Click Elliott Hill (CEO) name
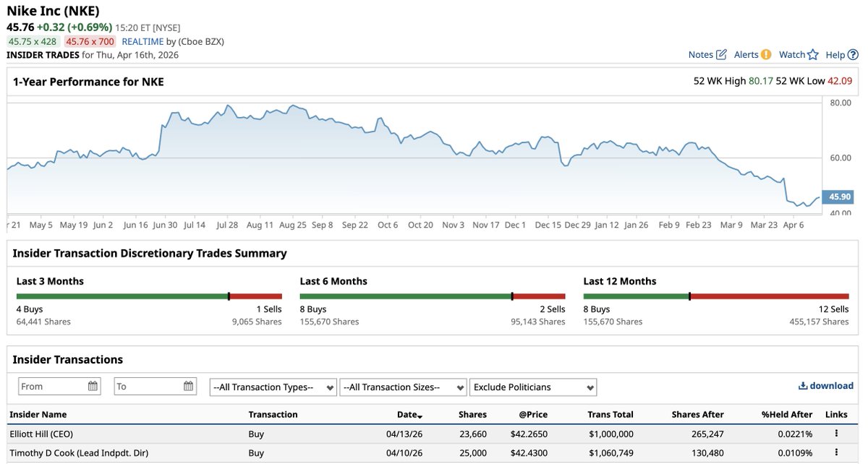The image size is (868, 464). coord(41,434)
